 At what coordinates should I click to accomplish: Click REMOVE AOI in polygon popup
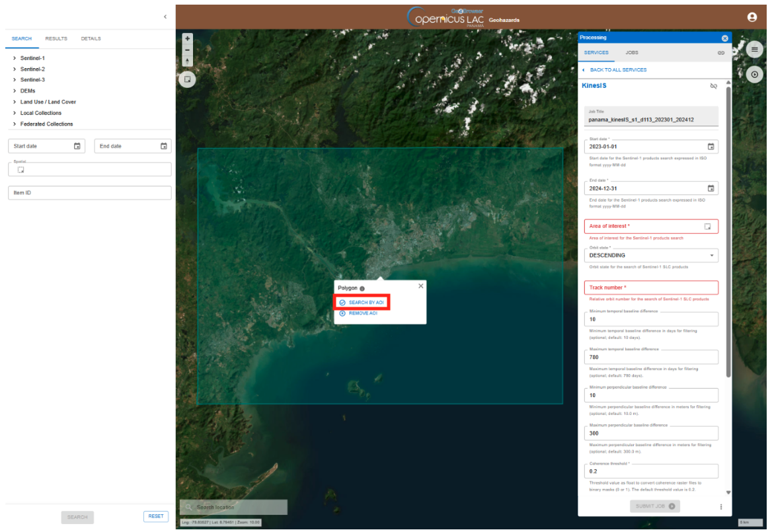pyautogui.click(x=362, y=313)
